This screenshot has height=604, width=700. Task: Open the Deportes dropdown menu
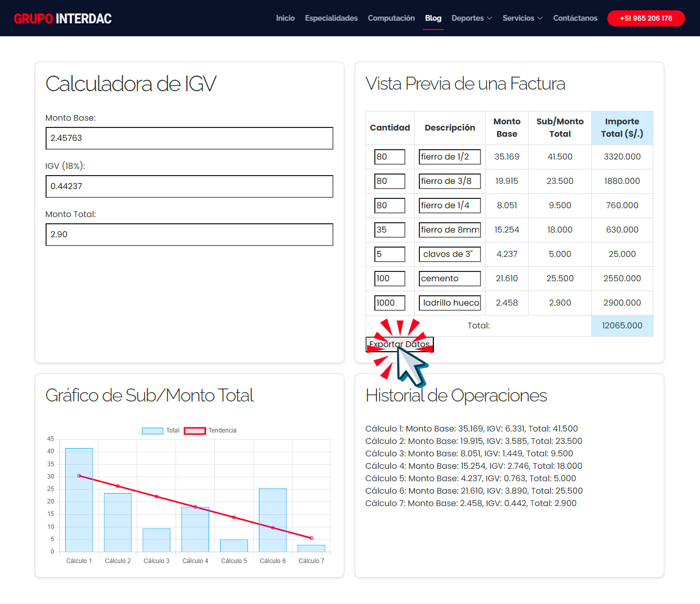[468, 18]
